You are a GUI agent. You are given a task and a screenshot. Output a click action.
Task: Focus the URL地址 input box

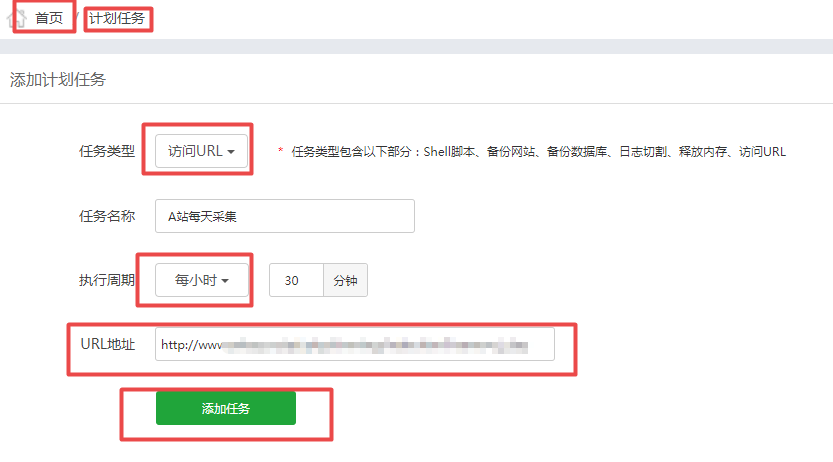355,344
